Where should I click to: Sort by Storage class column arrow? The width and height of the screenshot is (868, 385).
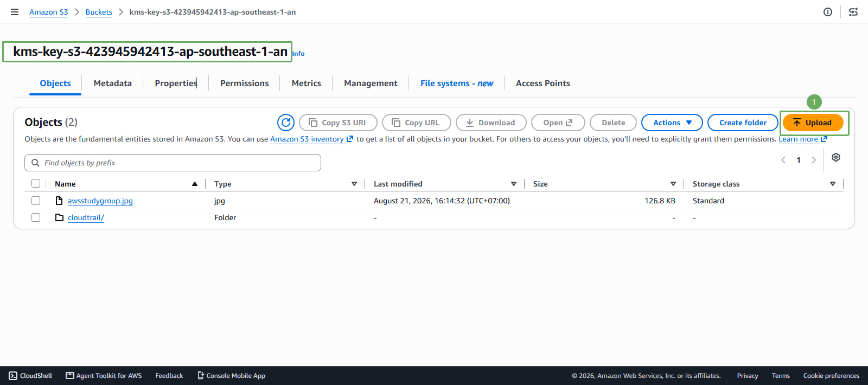pos(833,184)
